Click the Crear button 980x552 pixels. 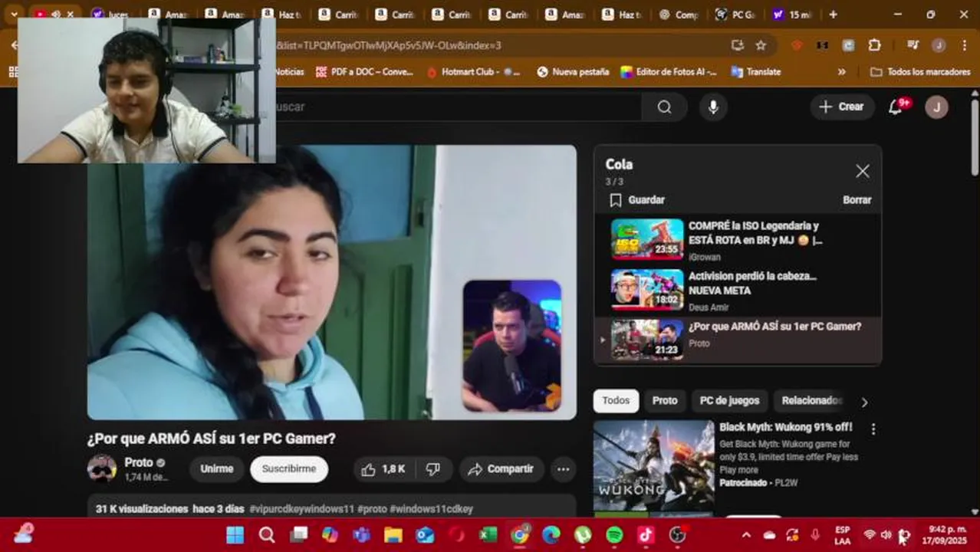[842, 107]
